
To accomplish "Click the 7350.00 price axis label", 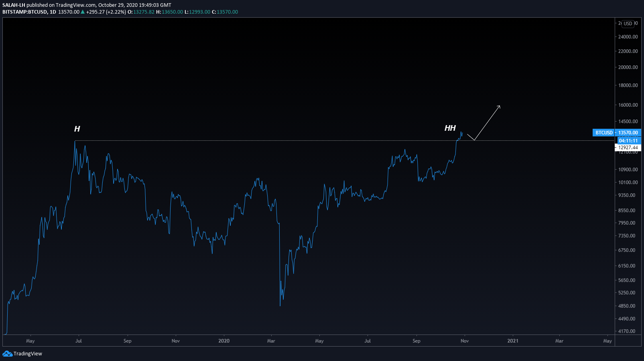I will click(627, 236).
